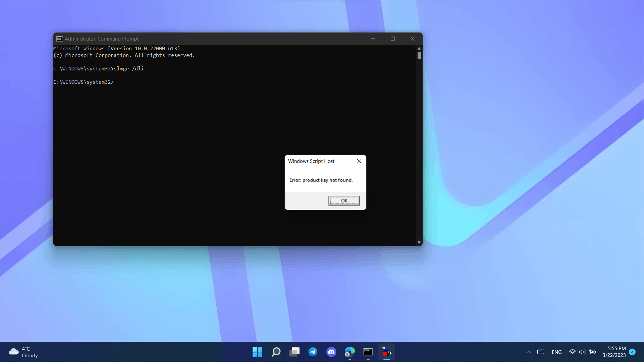The image size is (644, 362).
Task: Switch to Microsoft Edge in the taskbar
Action: [350, 352]
